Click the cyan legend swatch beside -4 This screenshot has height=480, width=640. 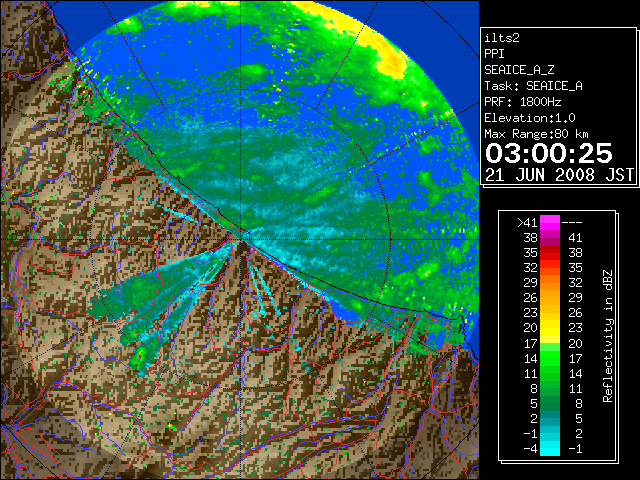point(550,448)
